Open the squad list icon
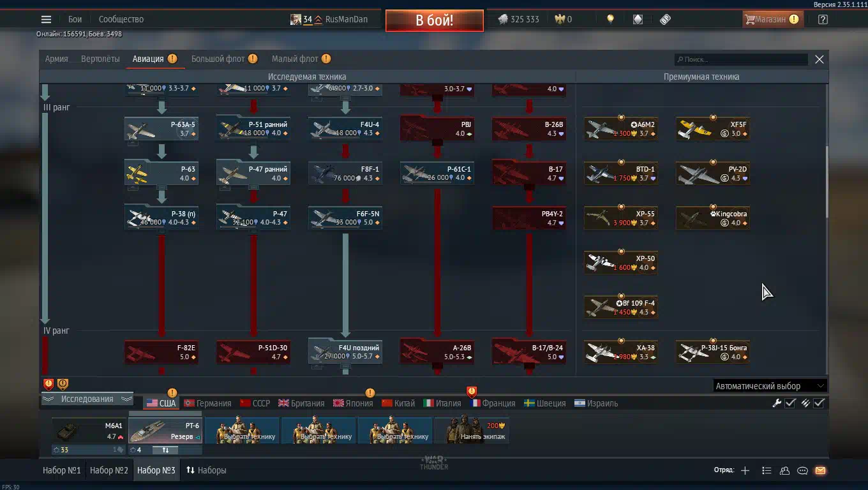 click(x=767, y=470)
